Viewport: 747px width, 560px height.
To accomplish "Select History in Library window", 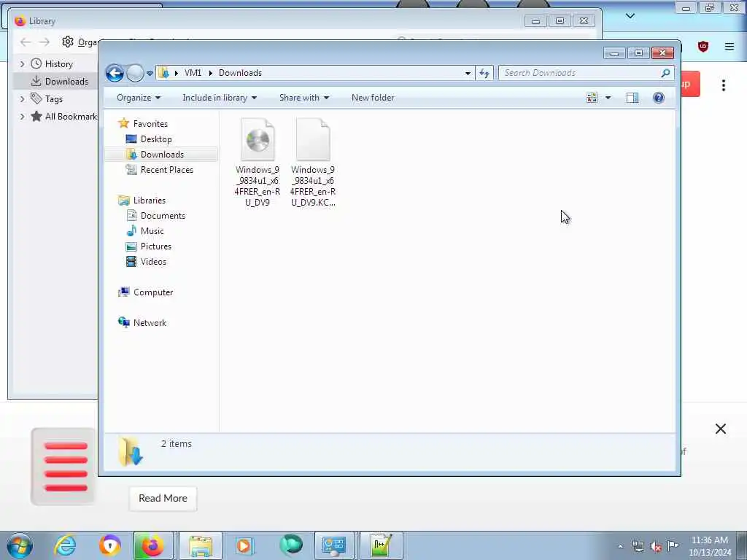I will 58,64.
